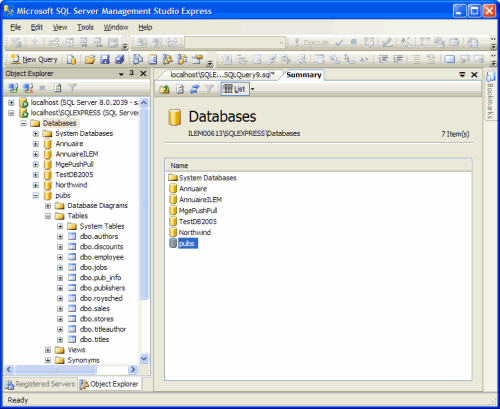500x409 pixels.
Task: Click the Open File folder icon
Action: point(90,60)
